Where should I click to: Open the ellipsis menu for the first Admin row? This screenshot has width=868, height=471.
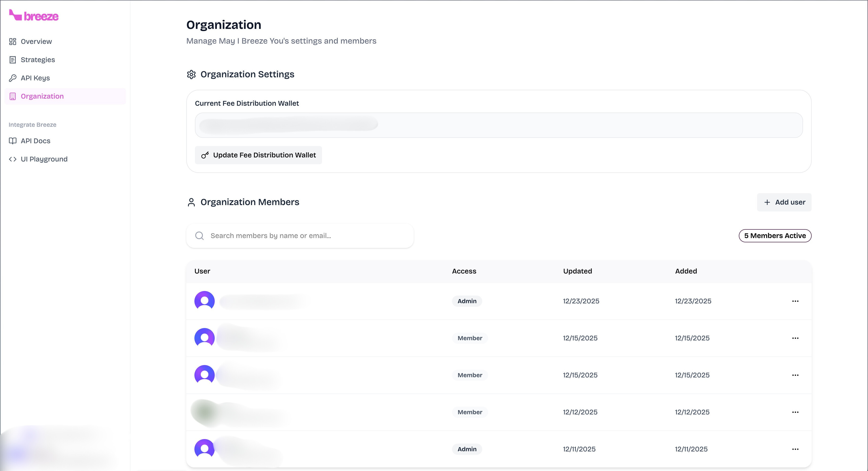click(796, 301)
